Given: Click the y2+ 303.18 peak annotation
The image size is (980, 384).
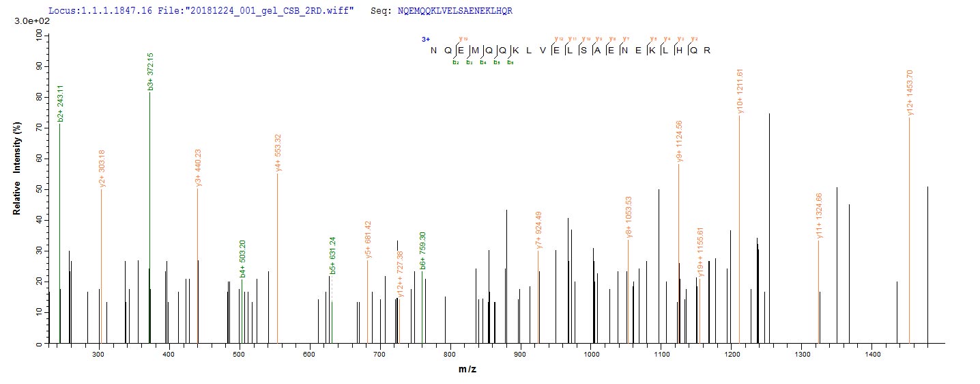Looking at the screenshot, I should click(x=102, y=168).
